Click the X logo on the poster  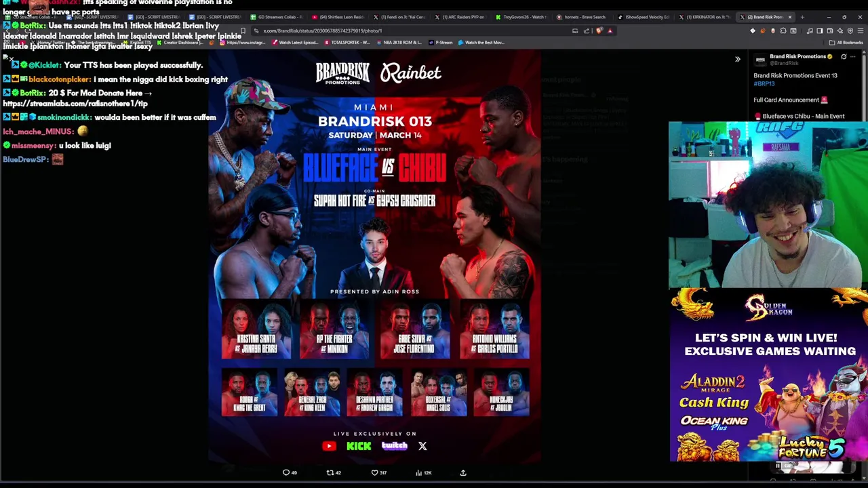(422, 446)
